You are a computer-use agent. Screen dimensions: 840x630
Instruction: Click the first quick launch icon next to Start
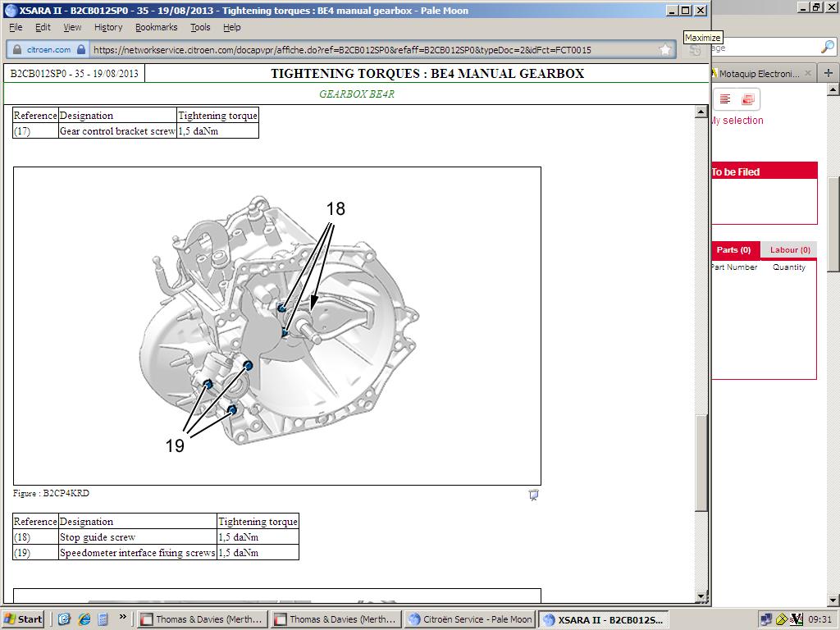[x=64, y=619]
